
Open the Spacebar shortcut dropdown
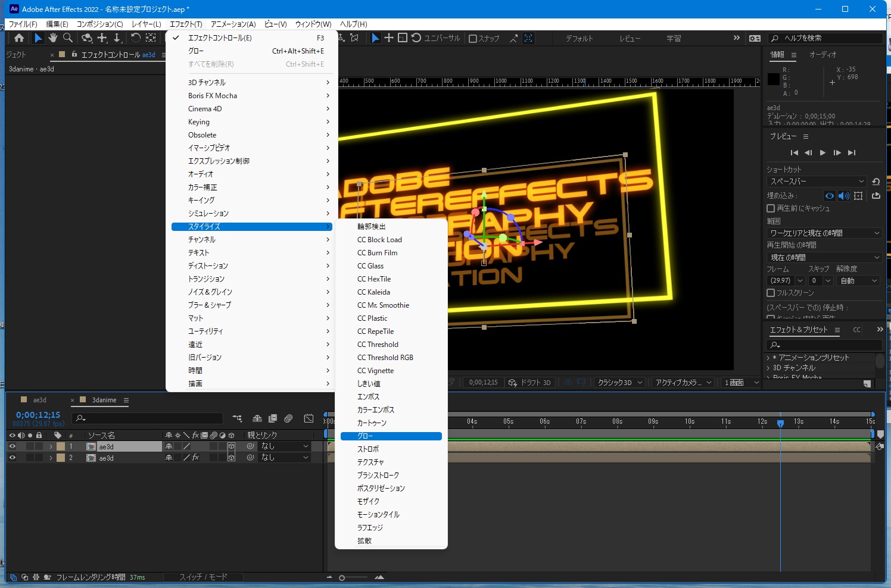pos(817,182)
